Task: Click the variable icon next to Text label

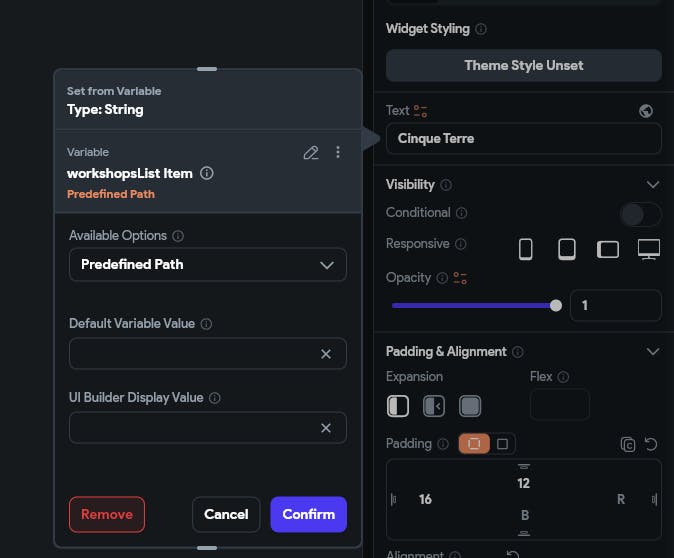Action: coord(421,111)
